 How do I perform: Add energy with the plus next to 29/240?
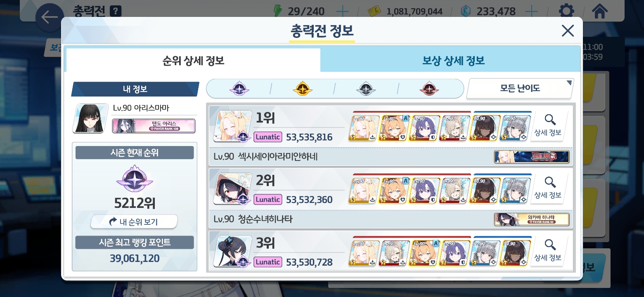click(342, 12)
